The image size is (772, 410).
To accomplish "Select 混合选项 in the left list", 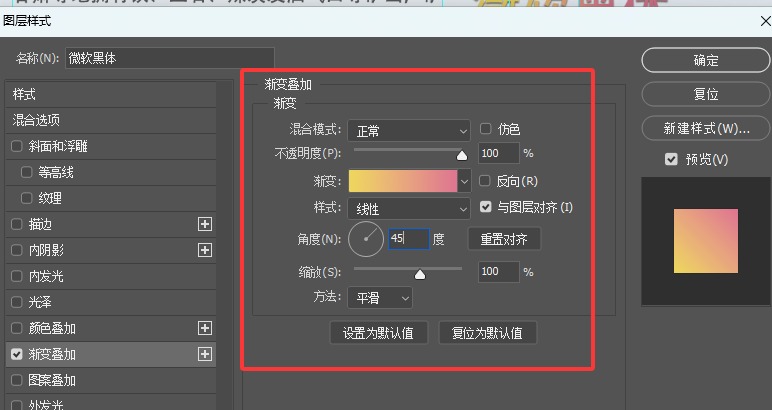I will (111, 120).
